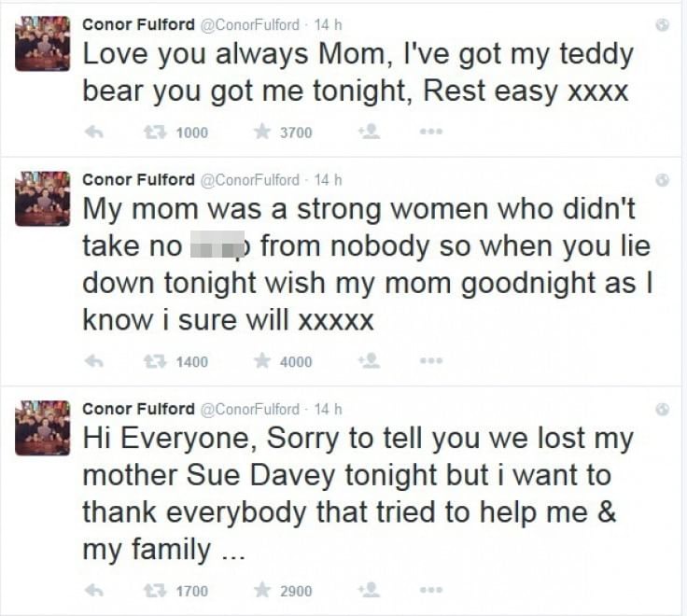687x616 pixels.
Task: Reply to the 'strong women' tweet
Action: (93, 361)
